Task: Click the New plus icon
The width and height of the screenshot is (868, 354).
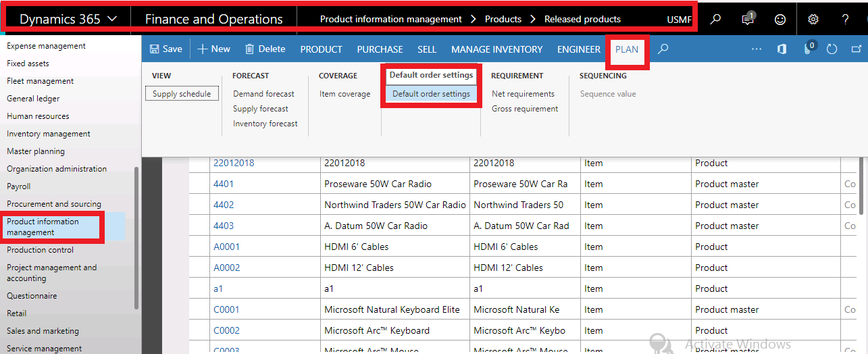Action: click(x=202, y=49)
